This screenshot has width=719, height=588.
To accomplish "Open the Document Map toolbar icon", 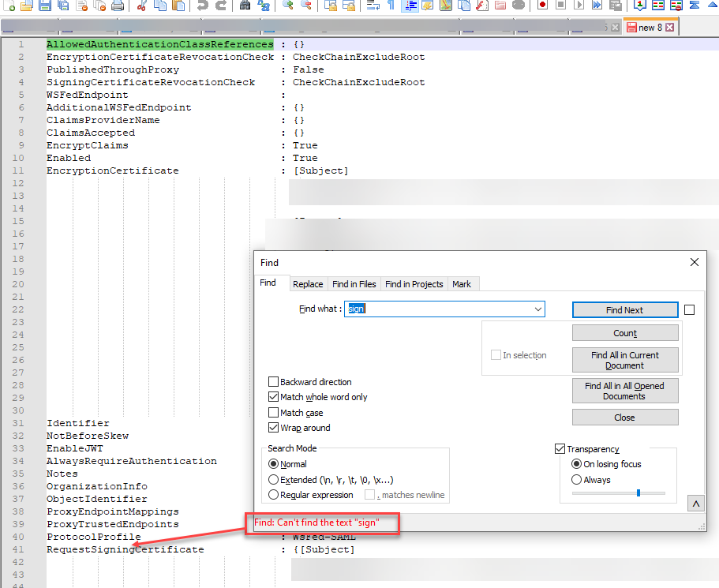I will click(x=445, y=5).
